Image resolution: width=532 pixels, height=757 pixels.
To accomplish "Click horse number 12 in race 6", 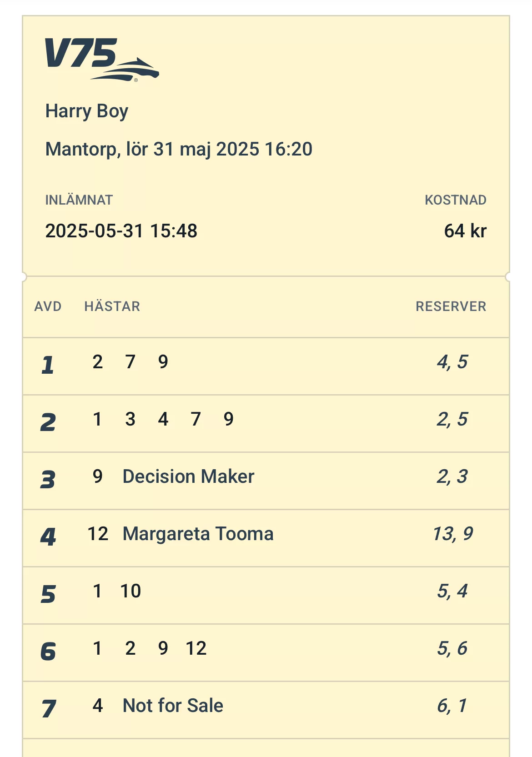I will (196, 648).
